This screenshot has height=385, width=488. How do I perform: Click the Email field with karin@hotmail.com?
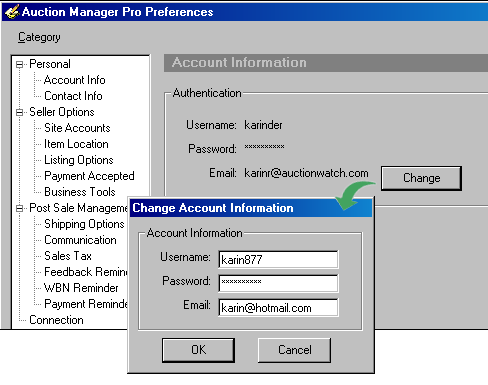point(278,307)
